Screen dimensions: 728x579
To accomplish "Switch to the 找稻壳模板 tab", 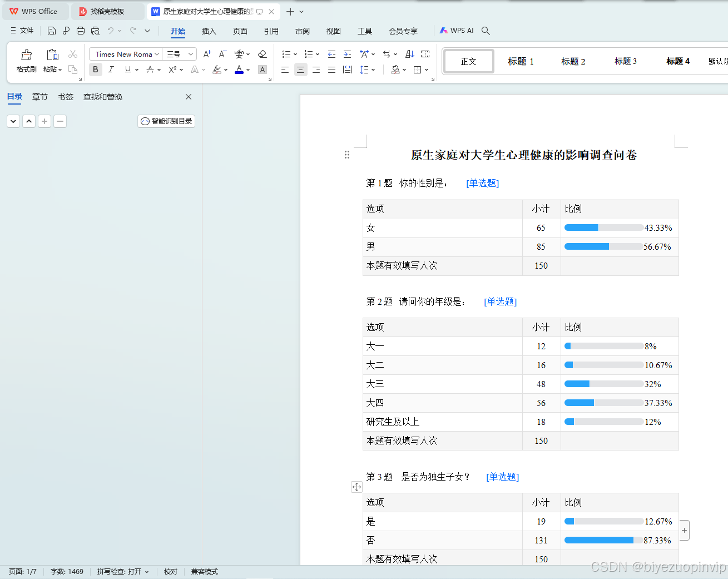I will [107, 12].
